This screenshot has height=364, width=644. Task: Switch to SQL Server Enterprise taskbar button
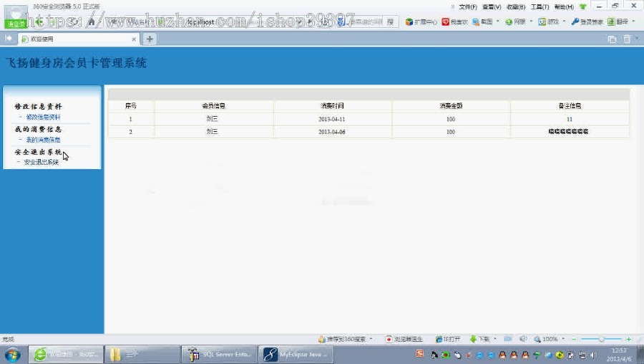coord(220,354)
